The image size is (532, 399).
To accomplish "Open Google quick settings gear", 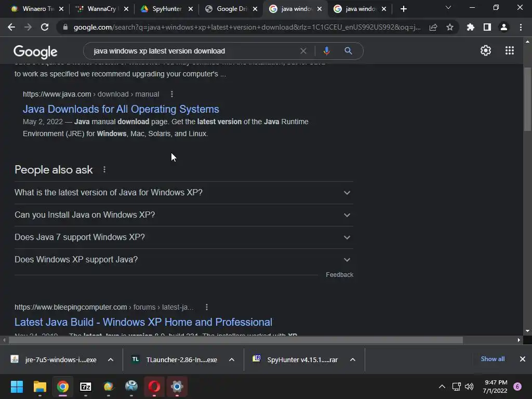I will pos(486,50).
